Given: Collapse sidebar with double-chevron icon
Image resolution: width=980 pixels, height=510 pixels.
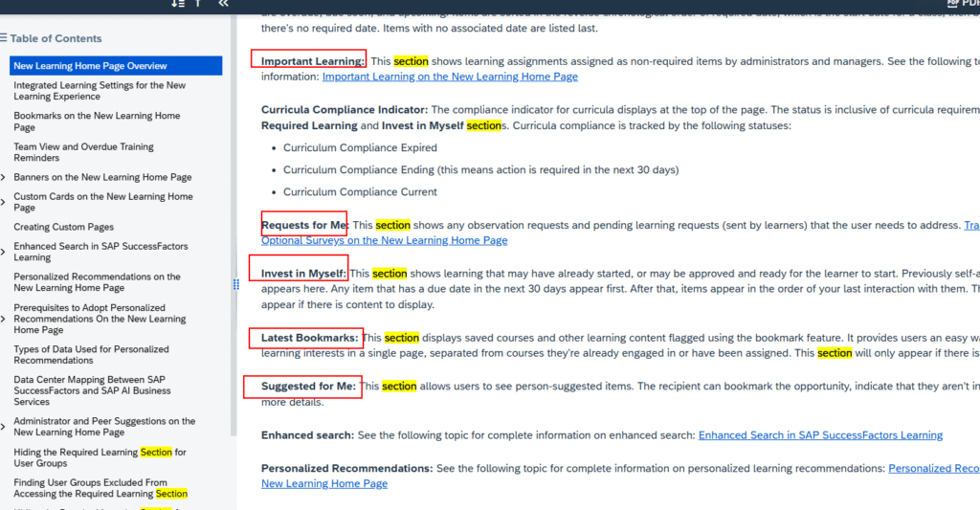Looking at the screenshot, I should point(224,4).
